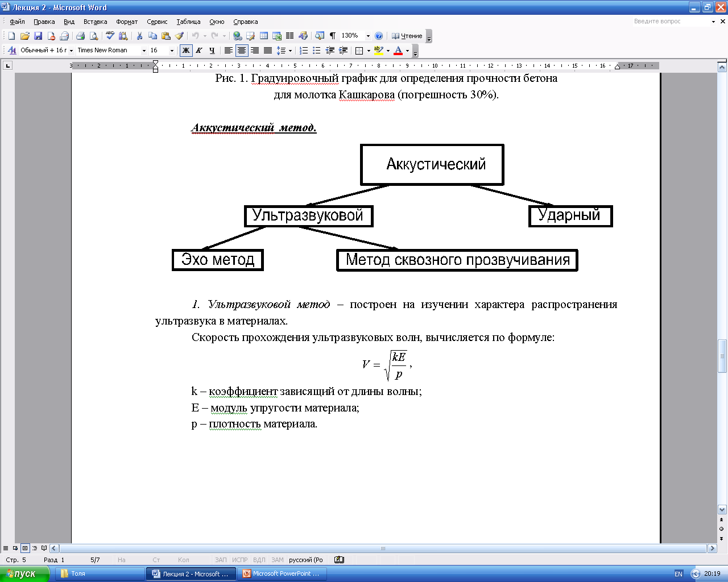
Task: Undo the last action
Action: [x=195, y=36]
